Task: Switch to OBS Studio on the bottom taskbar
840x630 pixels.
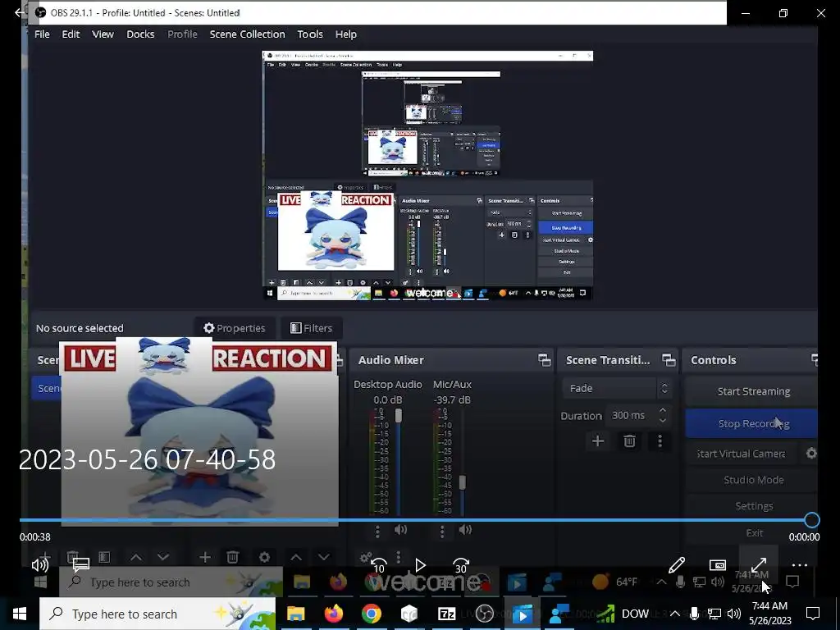Action: coord(484,614)
